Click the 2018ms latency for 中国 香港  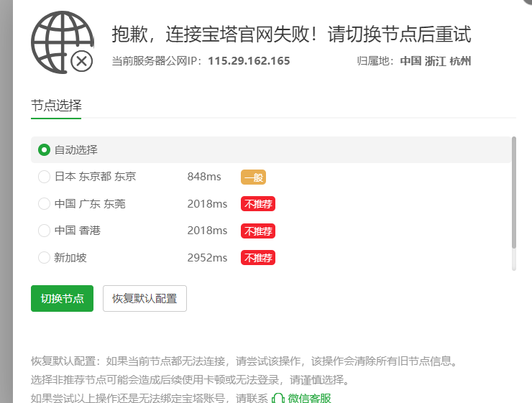(207, 231)
